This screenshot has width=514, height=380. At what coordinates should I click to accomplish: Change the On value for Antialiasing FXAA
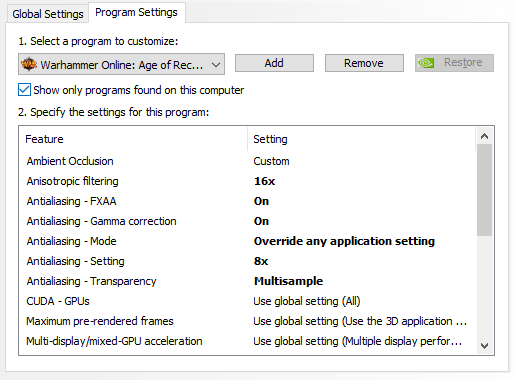pyautogui.click(x=261, y=201)
